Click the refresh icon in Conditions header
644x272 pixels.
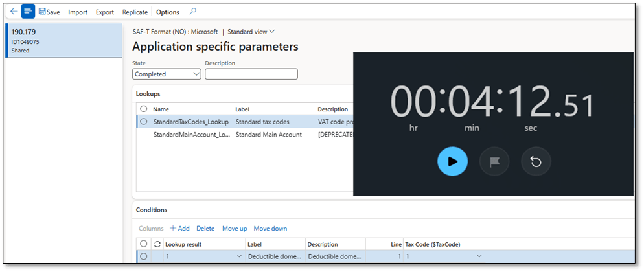pos(156,244)
